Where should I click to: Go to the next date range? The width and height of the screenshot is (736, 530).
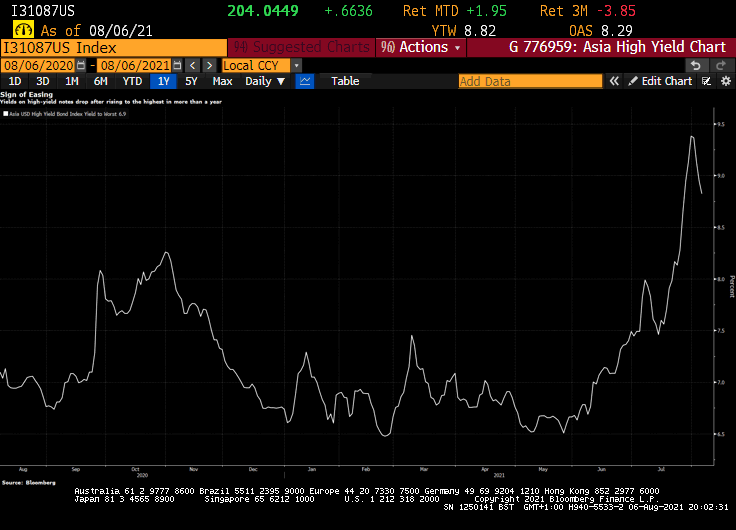[209, 65]
